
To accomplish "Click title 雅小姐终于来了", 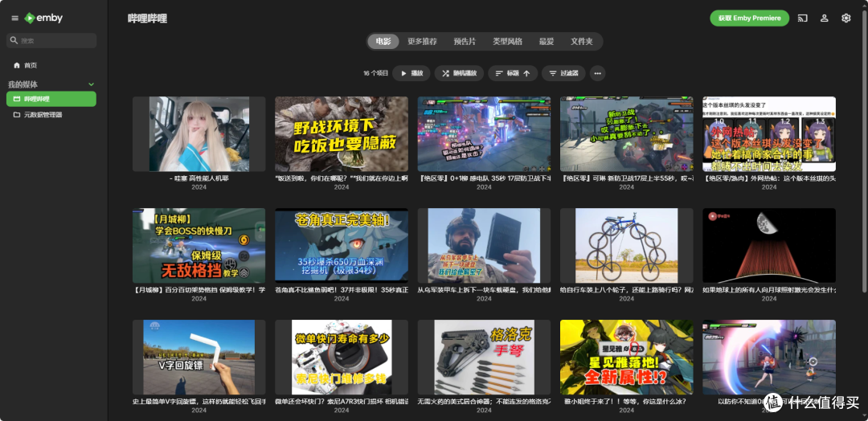I will pos(627,402).
